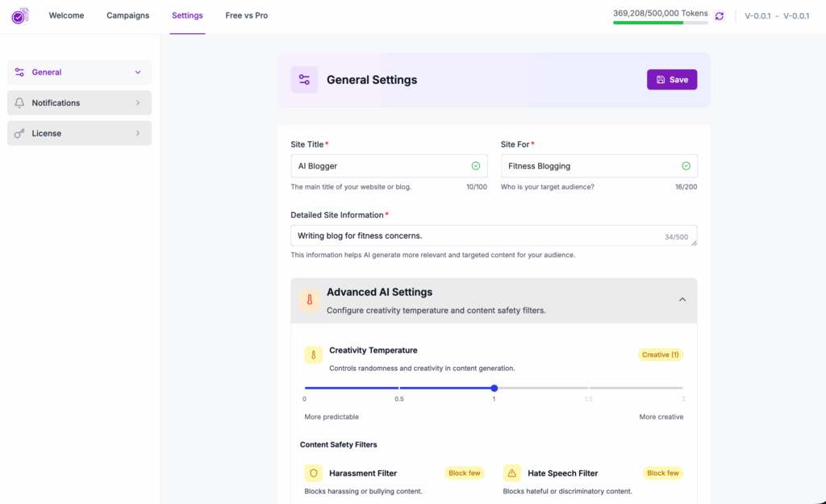
Task: Open the Free vs Pro tab
Action: click(x=247, y=15)
